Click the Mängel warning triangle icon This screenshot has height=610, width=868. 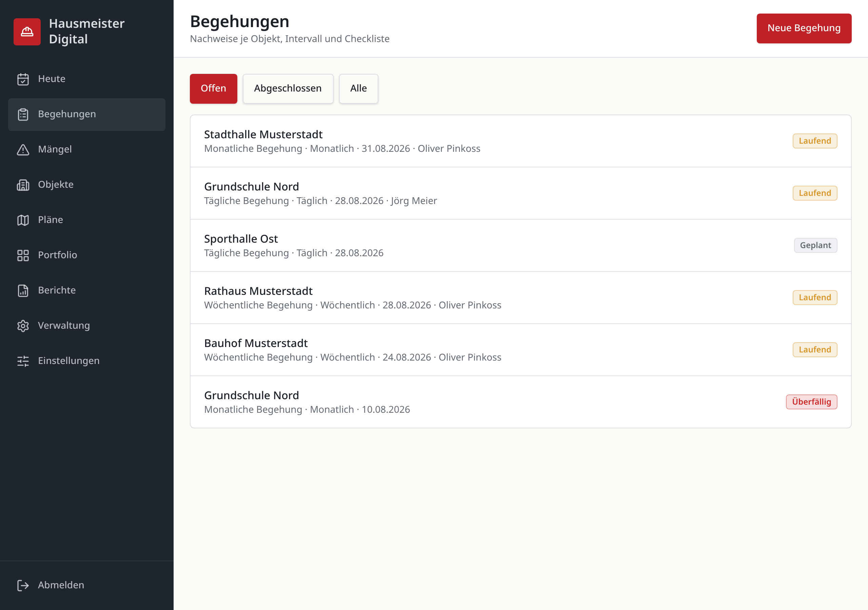tap(23, 150)
